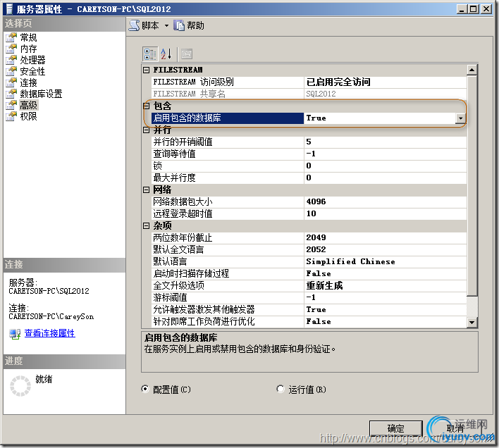Viewport: 499px width, 448px height.
Task: Open the 内存 page
Action: [28, 49]
